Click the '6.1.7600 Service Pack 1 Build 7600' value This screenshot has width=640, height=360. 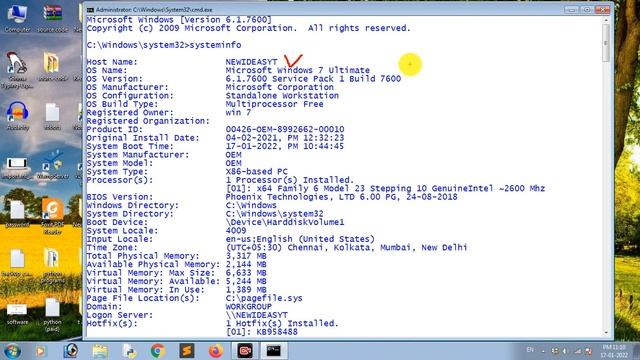pos(313,79)
